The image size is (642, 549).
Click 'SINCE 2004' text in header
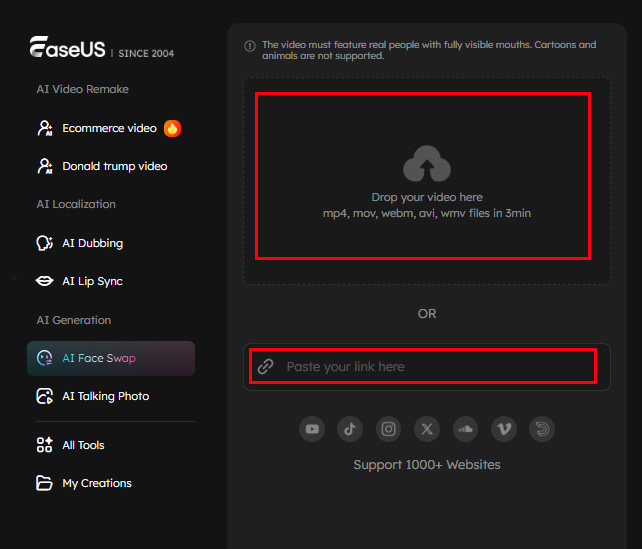pos(146,54)
